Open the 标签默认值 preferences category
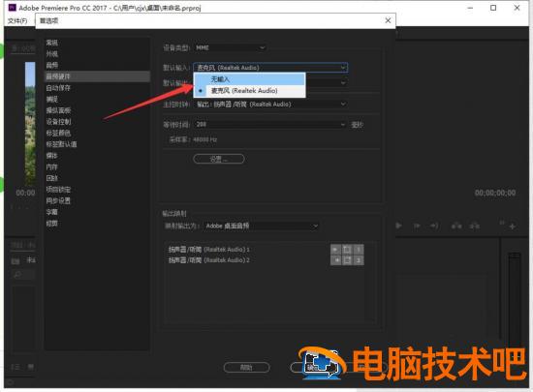 click(61, 144)
